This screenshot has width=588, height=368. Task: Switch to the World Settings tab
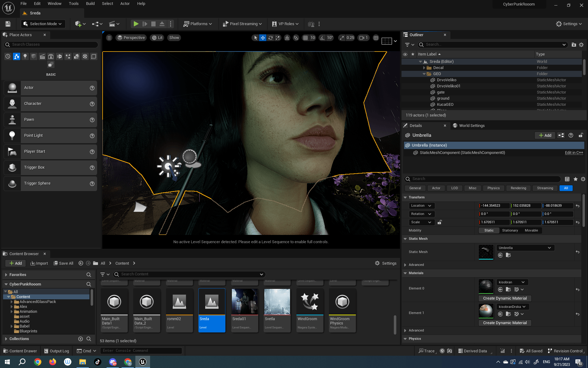click(469, 126)
